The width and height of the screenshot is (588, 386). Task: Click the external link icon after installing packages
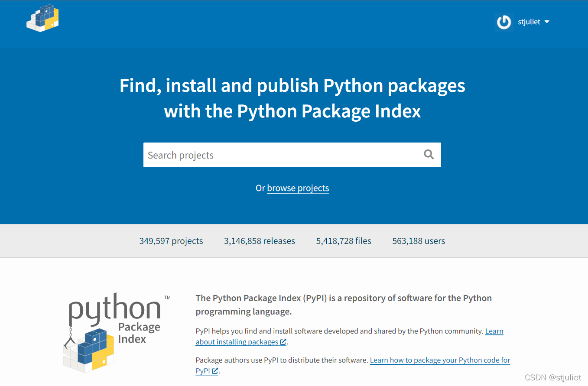point(284,342)
